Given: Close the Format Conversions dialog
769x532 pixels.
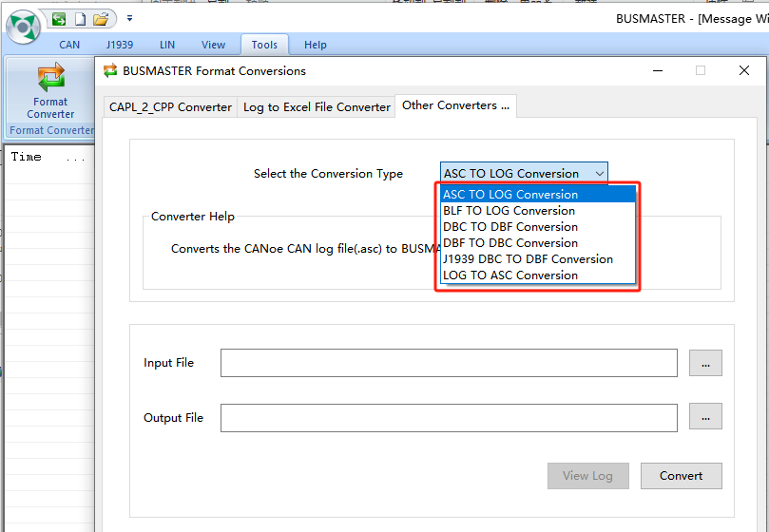Looking at the screenshot, I should 744,70.
